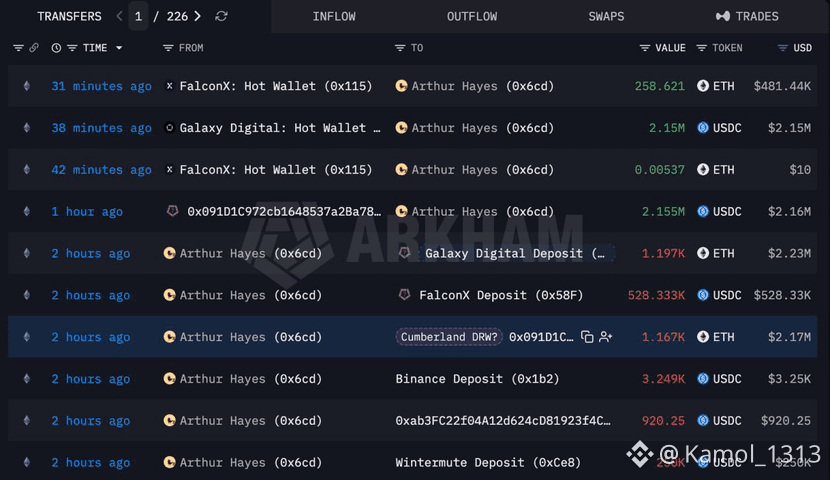The height and width of the screenshot is (480, 830).
Task: Click USDC token in 2.155M row
Action: (x=719, y=212)
